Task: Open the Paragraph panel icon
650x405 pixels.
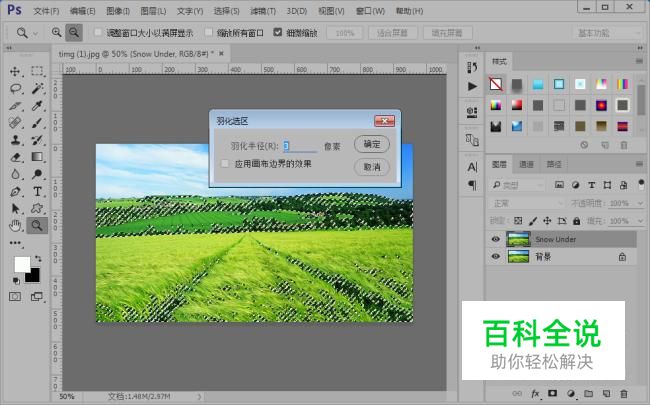Action: (472, 185)
